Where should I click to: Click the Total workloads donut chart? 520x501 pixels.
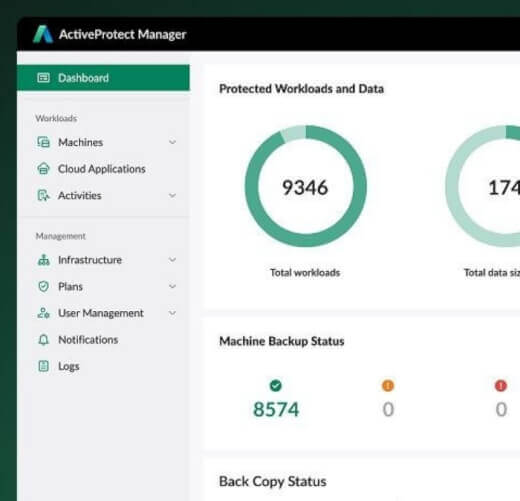(306, 186)
